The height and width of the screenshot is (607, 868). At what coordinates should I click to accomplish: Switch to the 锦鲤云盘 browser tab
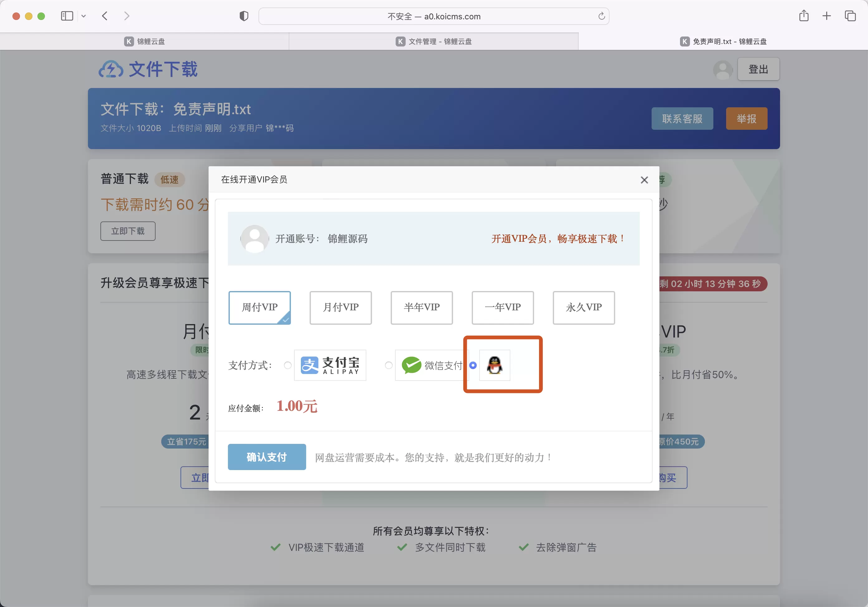tap(144, 41)
